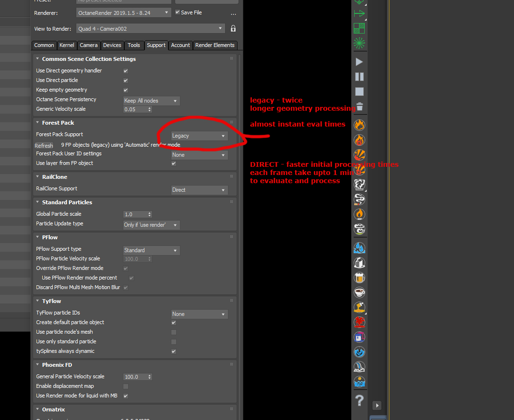Open PFlow Support type dropdown

(x=152, y=250)
